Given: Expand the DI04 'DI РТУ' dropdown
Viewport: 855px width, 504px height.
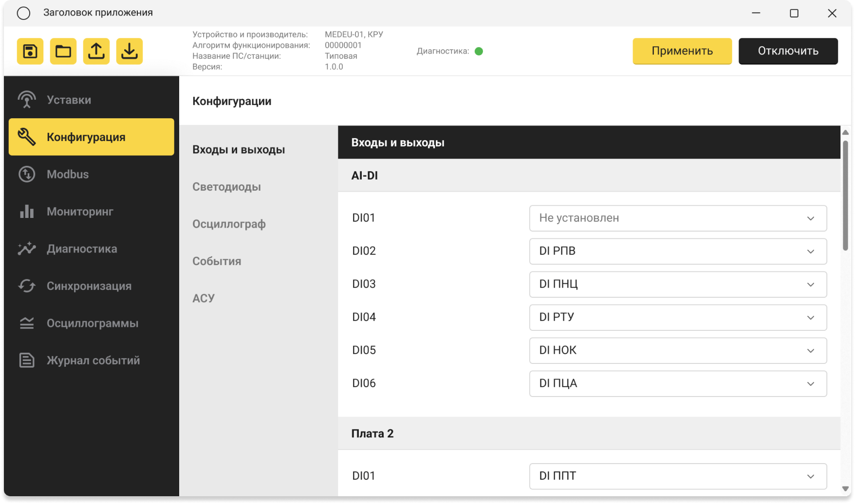Looking at the screenshot, I should click(x=677, y=318).
